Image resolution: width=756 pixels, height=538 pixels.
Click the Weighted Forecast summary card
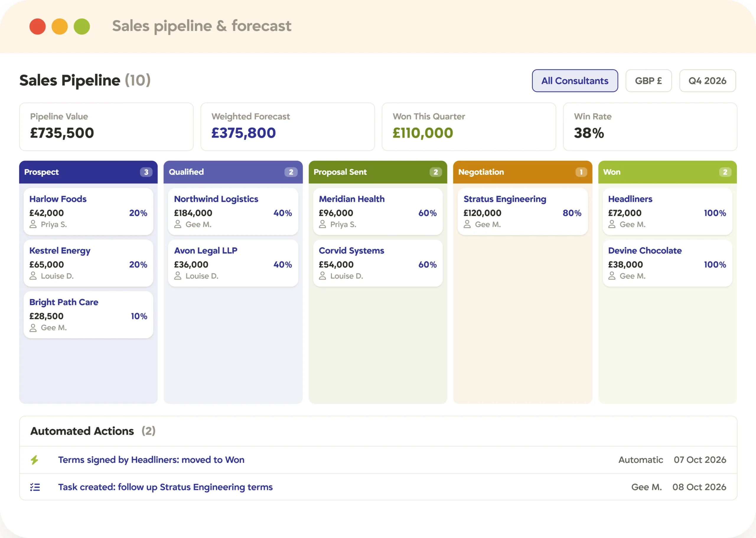coord(288,127)
